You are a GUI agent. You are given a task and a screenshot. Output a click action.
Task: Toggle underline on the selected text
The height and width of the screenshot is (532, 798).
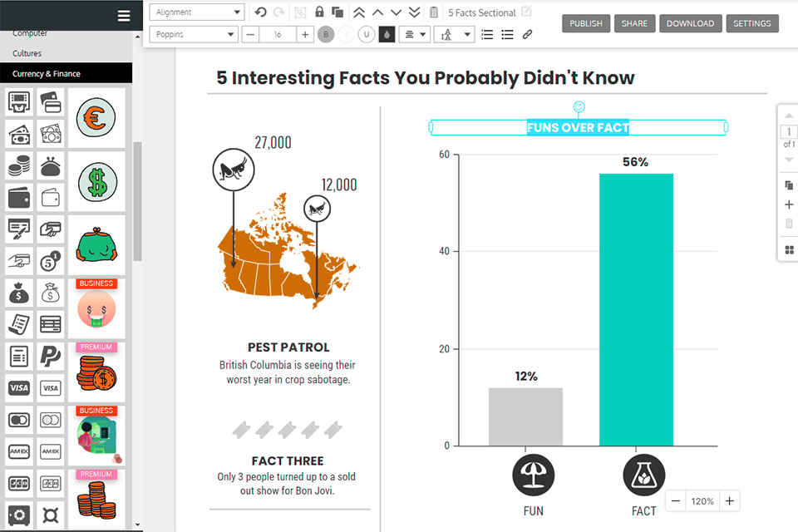tap(367, 35)
